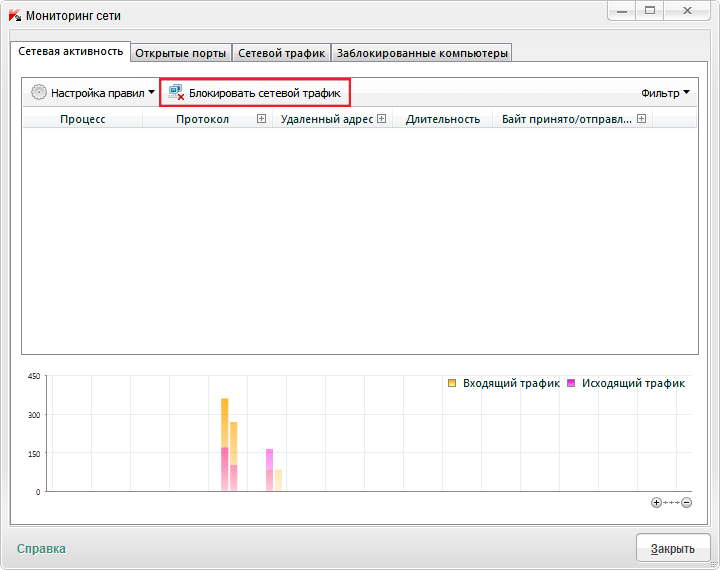This screenshot has width=720, height=570.
Task: Click the Блокировать сетевой трафик button
Action: [x=255, y=93]
